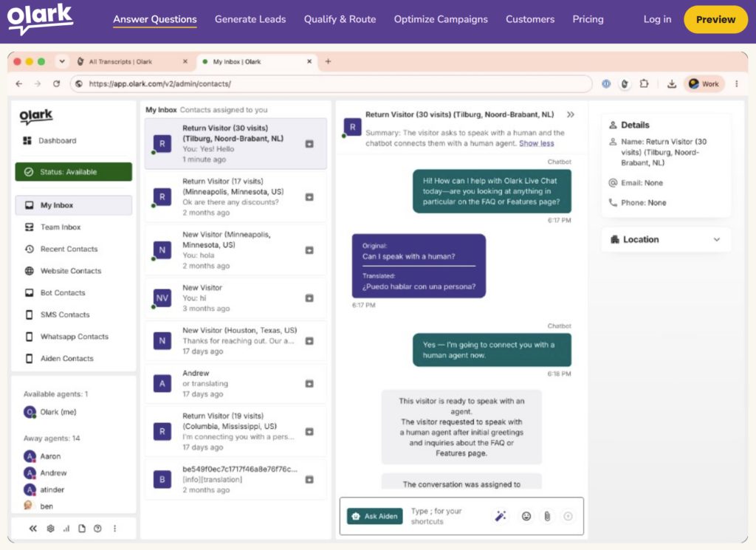Screen dimensions: 756x550
Task: Select the Website Contacts globe icon
Action: [30, 271]
